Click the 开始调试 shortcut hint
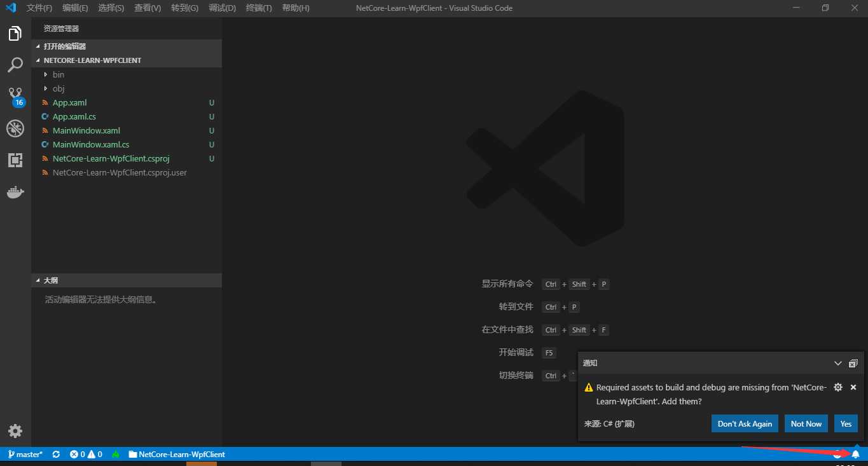Screen dimensions: 868x466 [x=516, y=352]
